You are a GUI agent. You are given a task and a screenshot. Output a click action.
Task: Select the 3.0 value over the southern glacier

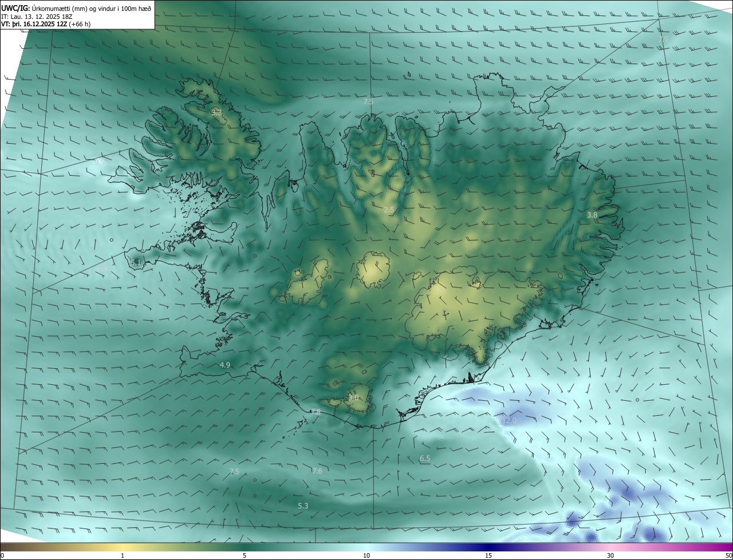click(353, 397)
